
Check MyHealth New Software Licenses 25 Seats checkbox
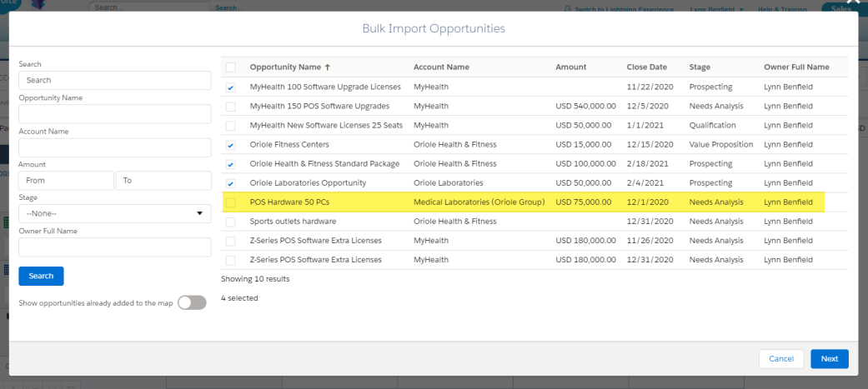[230, 126]
